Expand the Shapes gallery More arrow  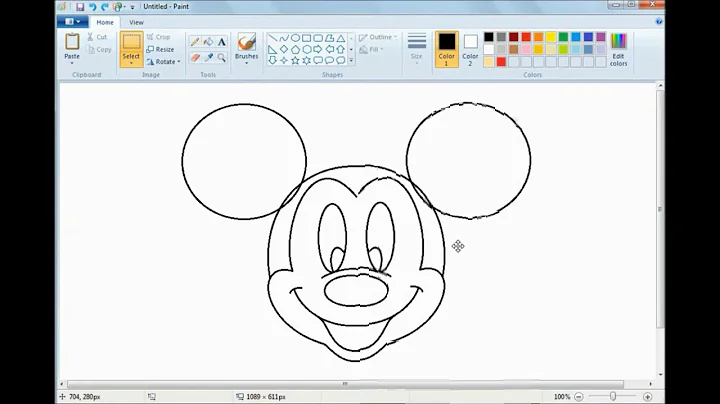[x=351, y=60]
